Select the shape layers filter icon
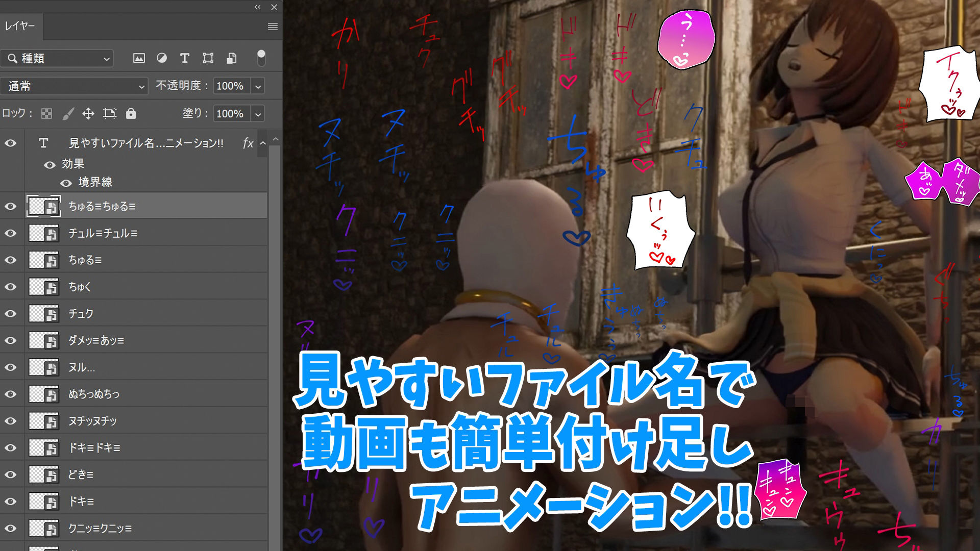This screenshot has width=980, height=551. pos(207,58)
